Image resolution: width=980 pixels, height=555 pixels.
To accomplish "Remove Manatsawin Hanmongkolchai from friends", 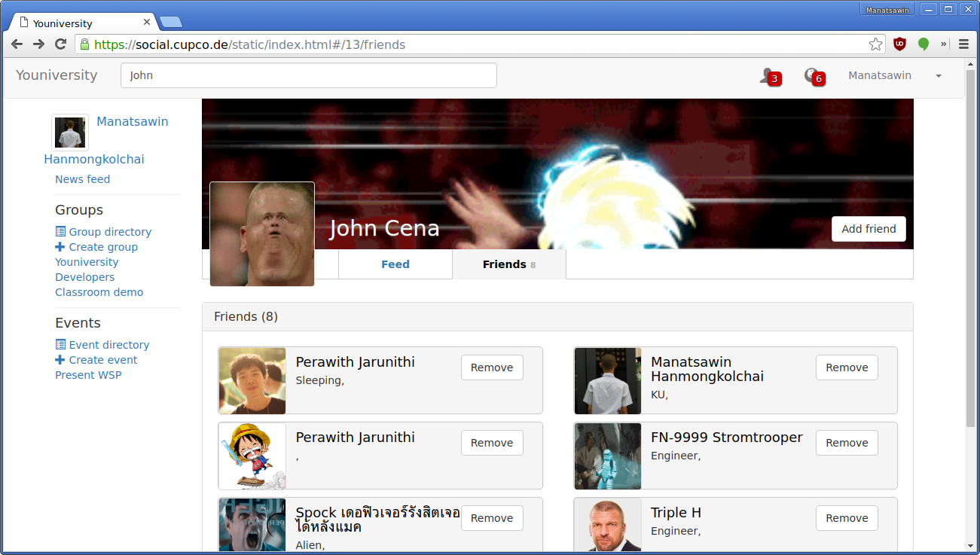I will click(847, 367).
